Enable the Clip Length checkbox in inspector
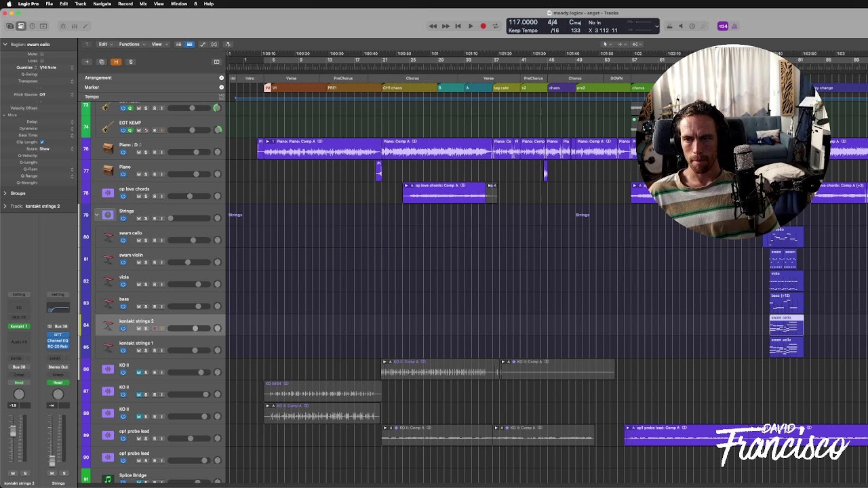 (x=42, y=142)
